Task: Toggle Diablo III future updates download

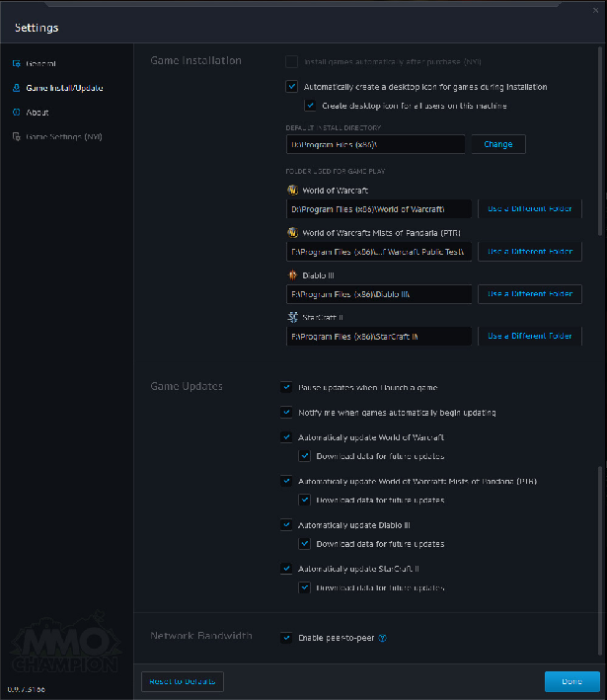Action: (x=304, y=543)
